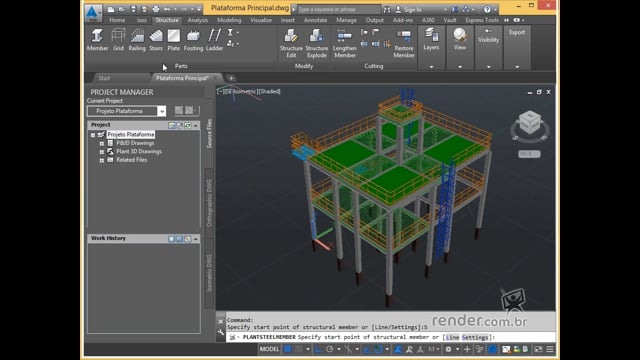Image resolution: width=640 pixels, height=360 pixels.
Task: Open the Structure Edit tool
Action: 291,43
